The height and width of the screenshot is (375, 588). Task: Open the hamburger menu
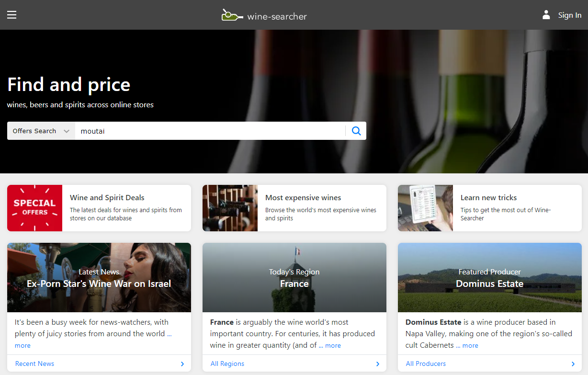click(12, 15)
